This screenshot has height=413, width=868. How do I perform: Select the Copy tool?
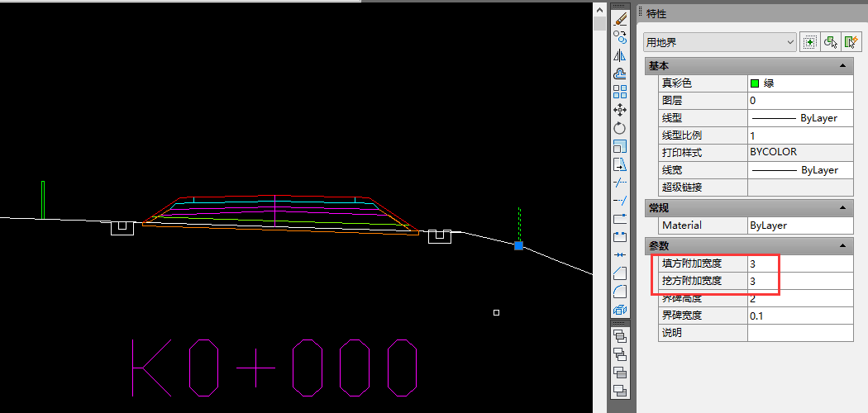point(620,36)
